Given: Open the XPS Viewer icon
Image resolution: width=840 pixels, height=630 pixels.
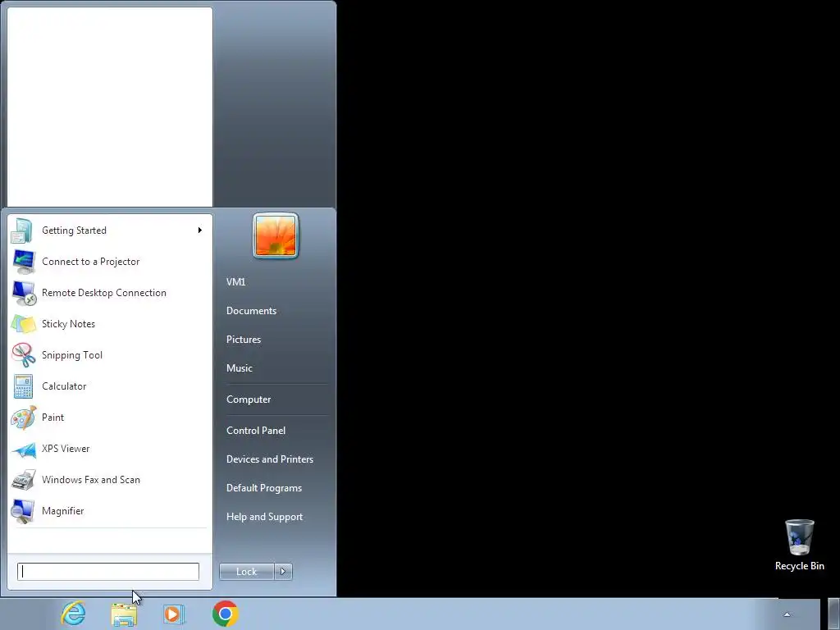Looking at the screenshot, I should tap(23, 449).
